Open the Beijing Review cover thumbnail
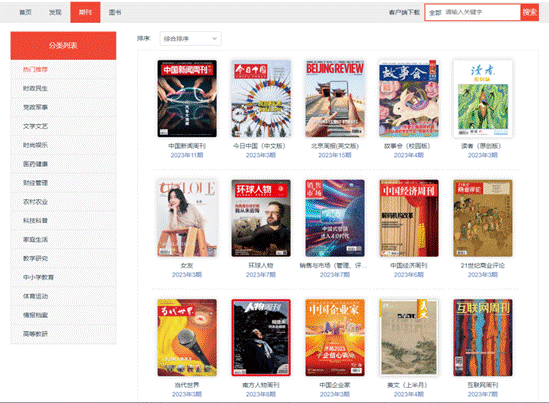 coord(335,98)
